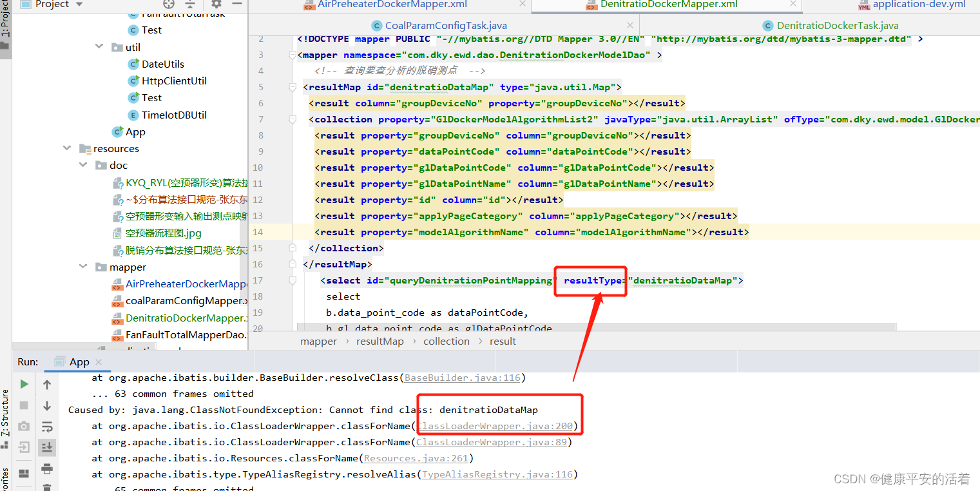Toggle the Favorites tool window
Image resolution: width=980 pixels, height=491 pixels.
[x=6, y=477]
